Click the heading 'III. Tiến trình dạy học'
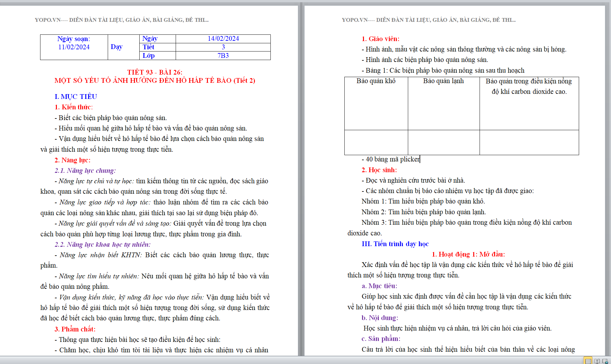Image resolution: width=611 pixels, height=364 pixels. pos(395,244)
